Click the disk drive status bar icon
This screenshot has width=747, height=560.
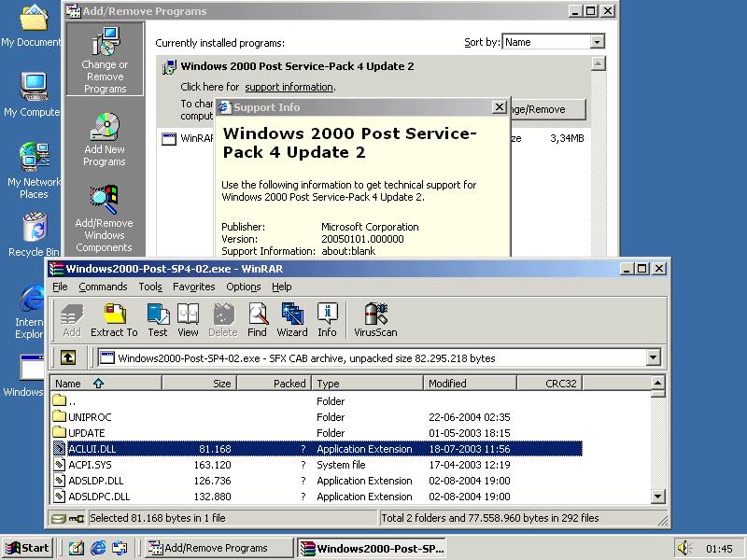59,519
